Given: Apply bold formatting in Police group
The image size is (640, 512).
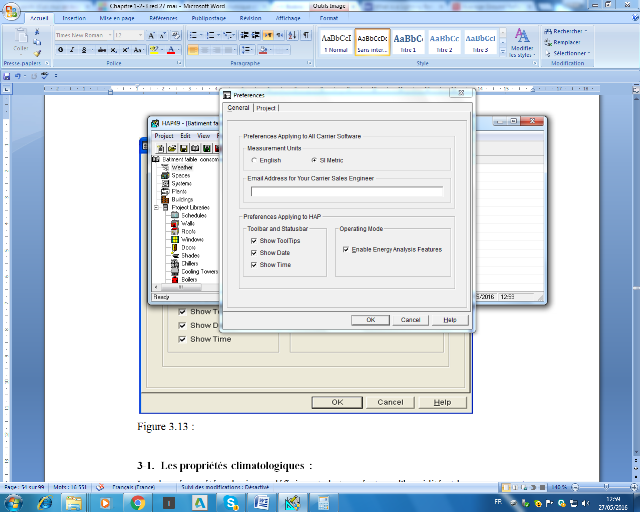Looking at the screenshot, I should tap(60, 50).
